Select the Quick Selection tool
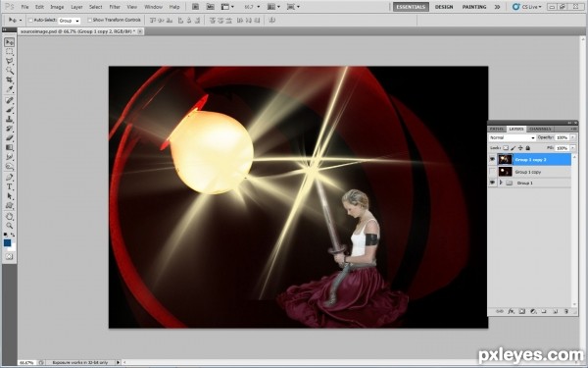Viewport: 588px width, 368px height. (9, 71)
